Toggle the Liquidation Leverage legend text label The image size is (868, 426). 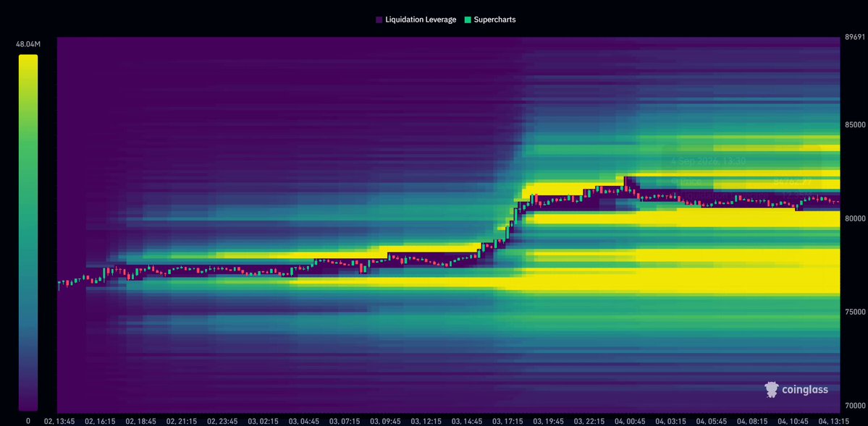coord(421,20)
